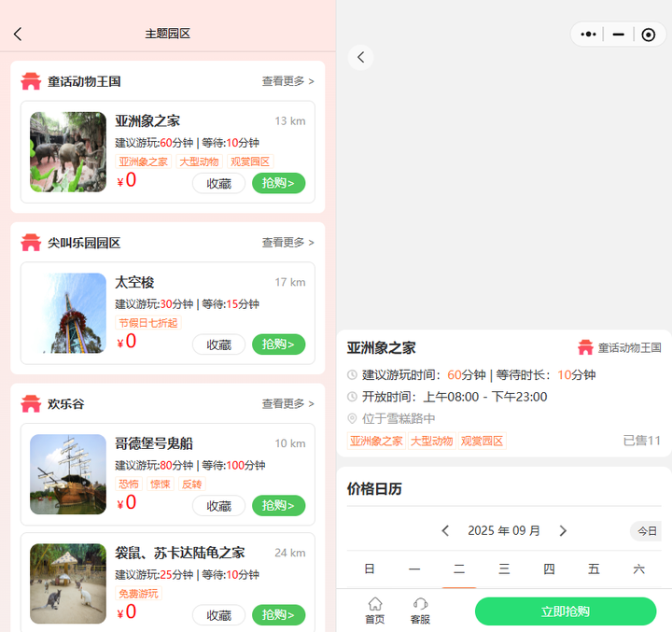672x632 pixels.
Task: Click the 24 km distance label
Action: [x=290, y=553]
